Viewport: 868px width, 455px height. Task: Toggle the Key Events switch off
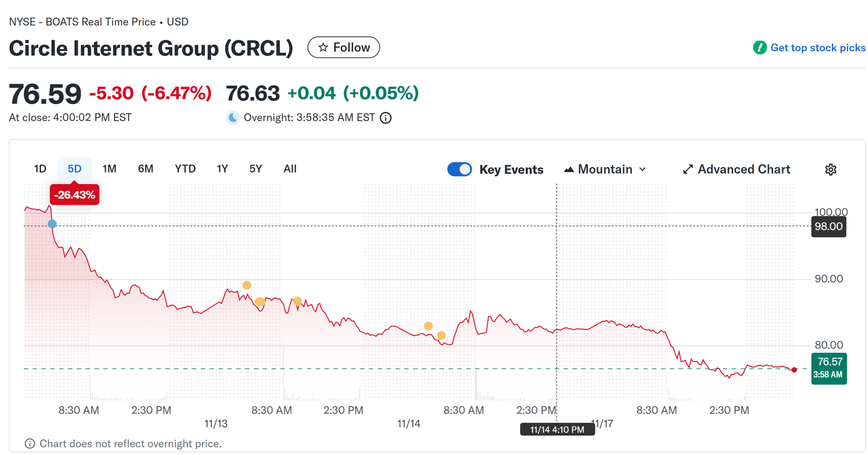(459, 169)
